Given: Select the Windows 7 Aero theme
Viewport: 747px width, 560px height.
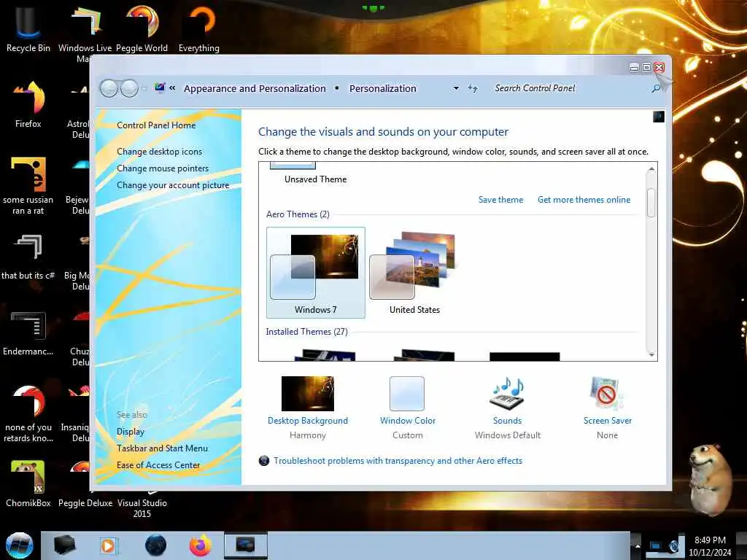Looking at the screenshot, I should [316, 273].
